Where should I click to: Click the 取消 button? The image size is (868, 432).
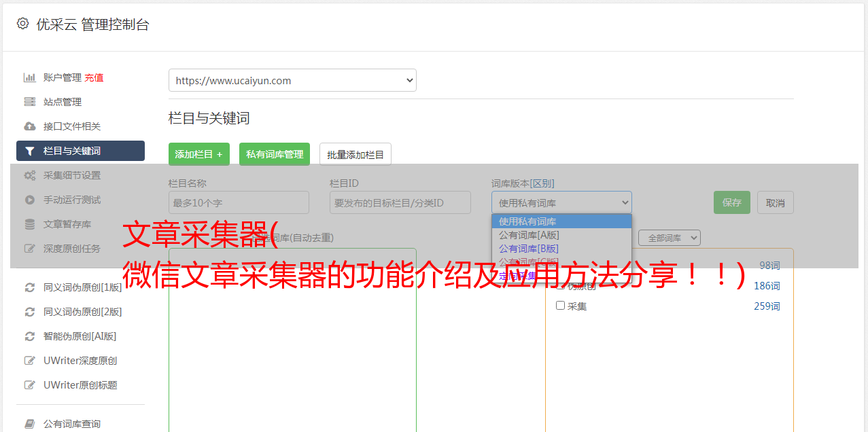click(776, 202)
